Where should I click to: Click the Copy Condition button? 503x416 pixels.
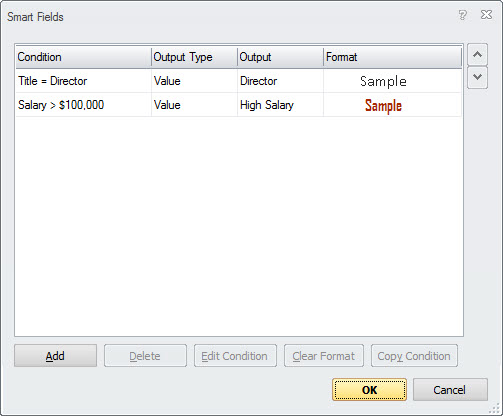[414, 356]
